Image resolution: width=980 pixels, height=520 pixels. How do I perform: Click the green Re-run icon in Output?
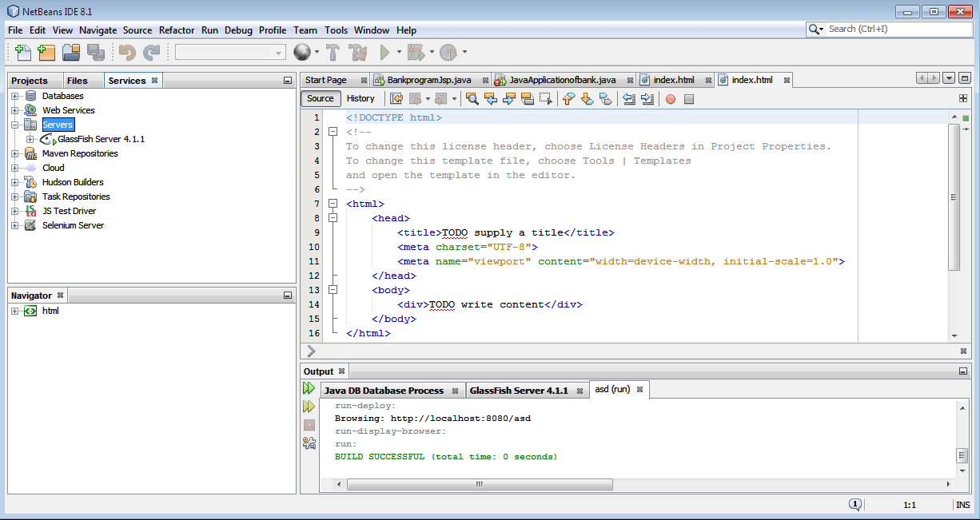point(309,389)
